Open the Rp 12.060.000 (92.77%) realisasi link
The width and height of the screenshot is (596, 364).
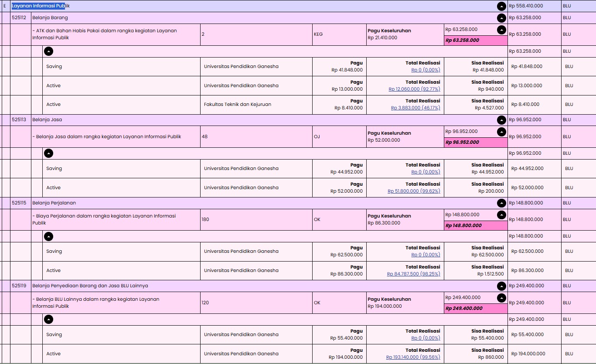click(x=414, y=89)
